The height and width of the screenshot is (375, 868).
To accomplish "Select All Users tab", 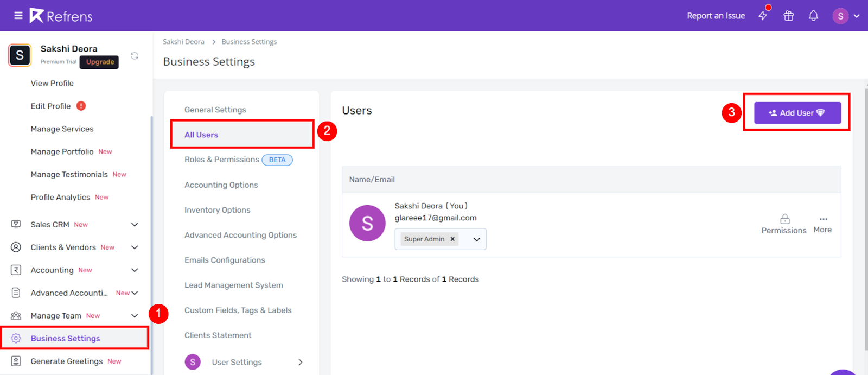I will tap(201, 135).
